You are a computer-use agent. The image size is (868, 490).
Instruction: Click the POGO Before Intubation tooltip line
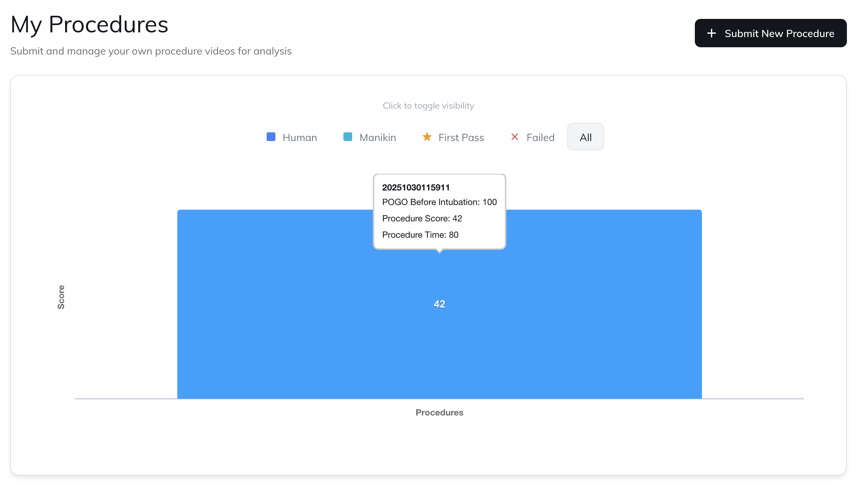439,202
